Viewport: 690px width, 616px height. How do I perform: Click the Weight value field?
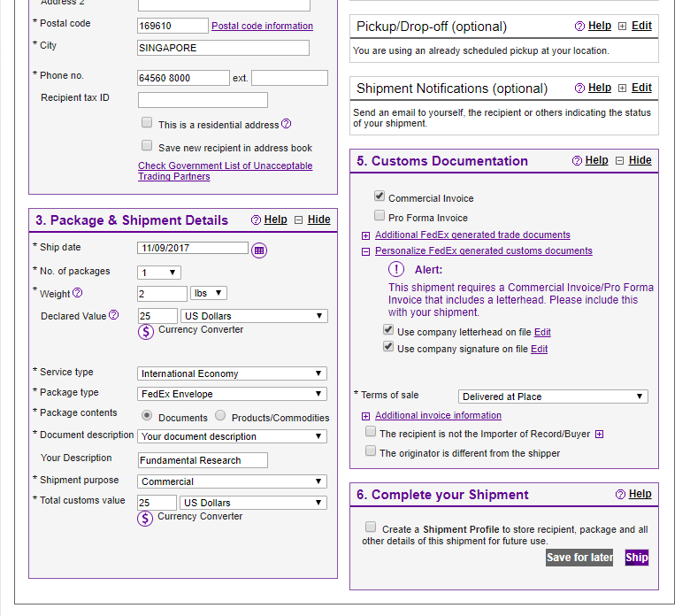[163, 294]
